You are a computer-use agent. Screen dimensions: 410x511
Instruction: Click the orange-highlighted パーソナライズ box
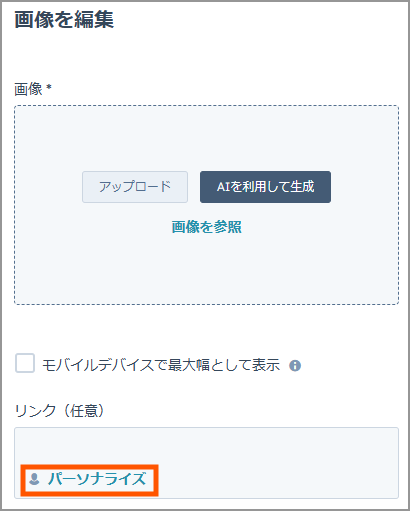89,480
